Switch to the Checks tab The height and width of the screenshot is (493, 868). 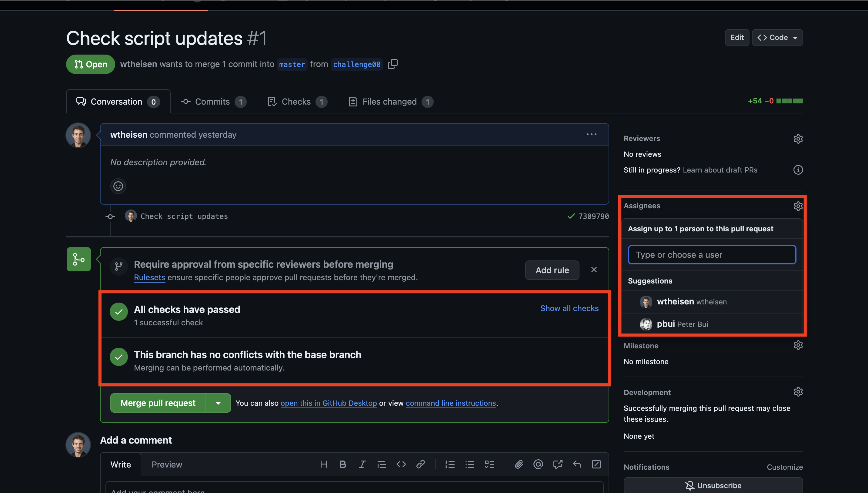pyautogui.click(x=297, y=102)
